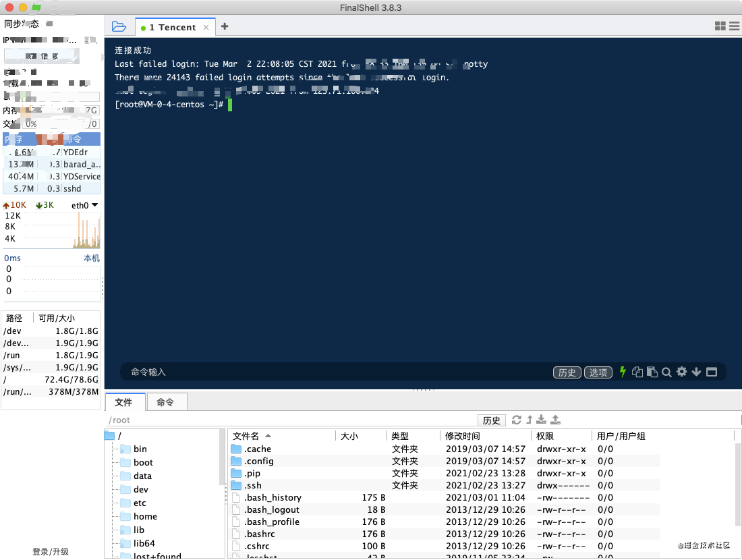
Task: Click the scroll-to-bottom arrow icon
Action: click(696, 372)
